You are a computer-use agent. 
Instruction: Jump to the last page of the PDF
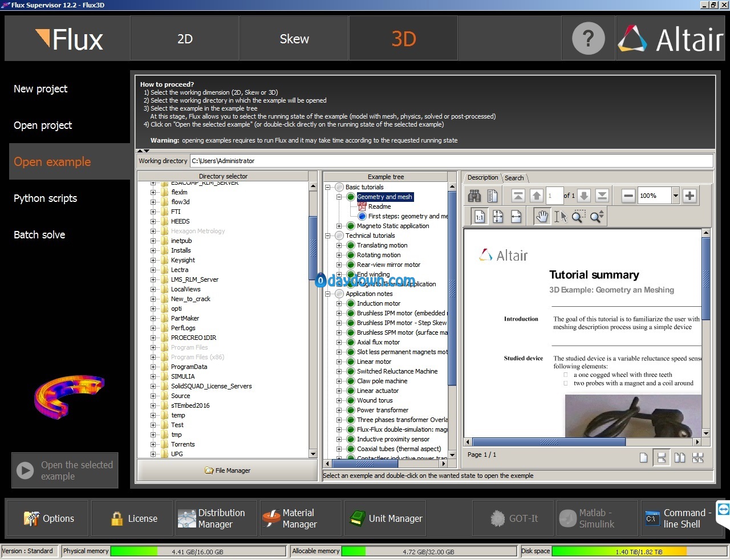[602, 196]
